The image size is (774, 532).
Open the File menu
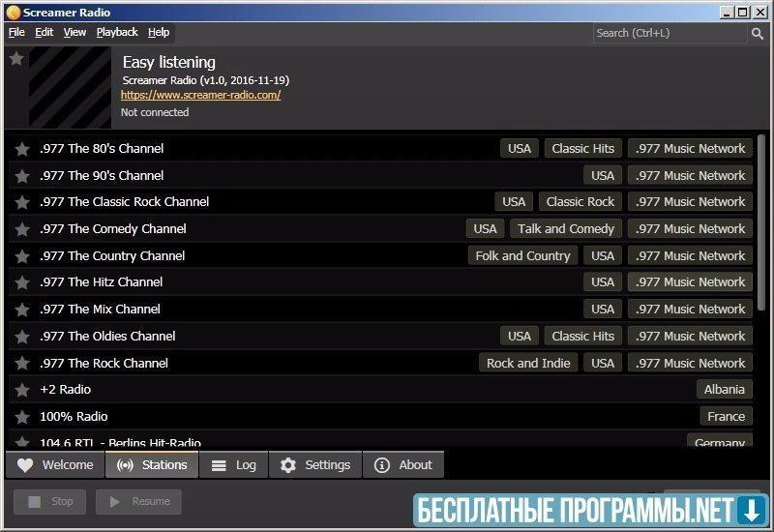[x=16, y=32]
